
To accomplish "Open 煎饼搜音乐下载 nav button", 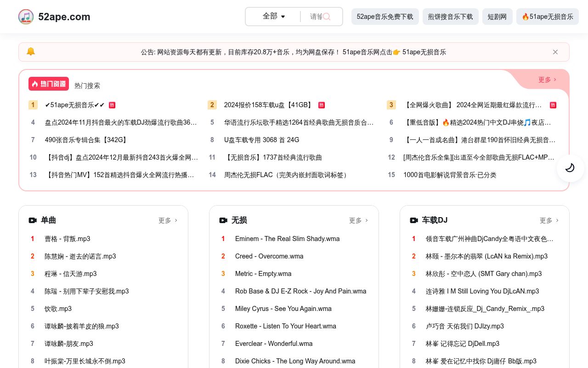I will point(450,17).
